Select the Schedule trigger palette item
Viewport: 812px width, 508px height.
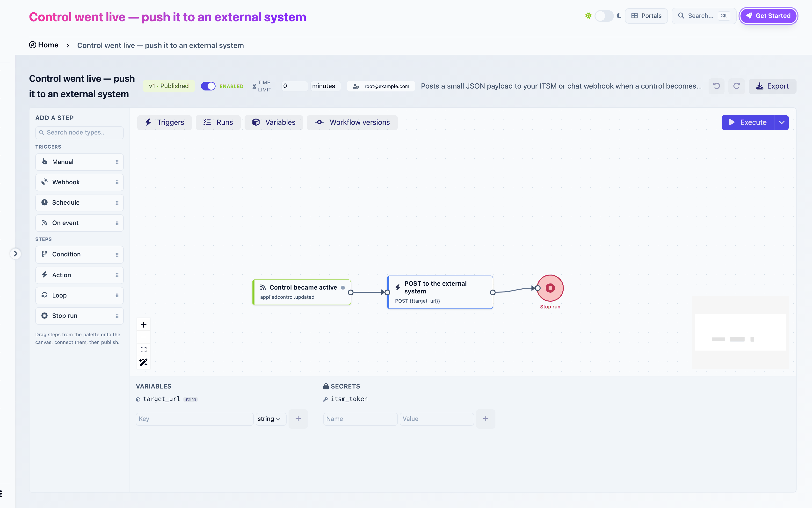80,203
